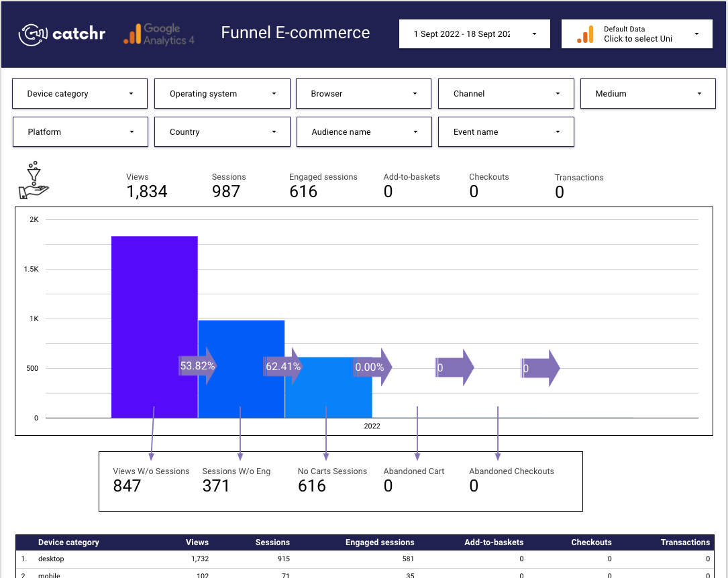Image resolution: width=728 pixels, height=578 pixels.
Task: Open the Audience name filter
Action: coord(364,131)
